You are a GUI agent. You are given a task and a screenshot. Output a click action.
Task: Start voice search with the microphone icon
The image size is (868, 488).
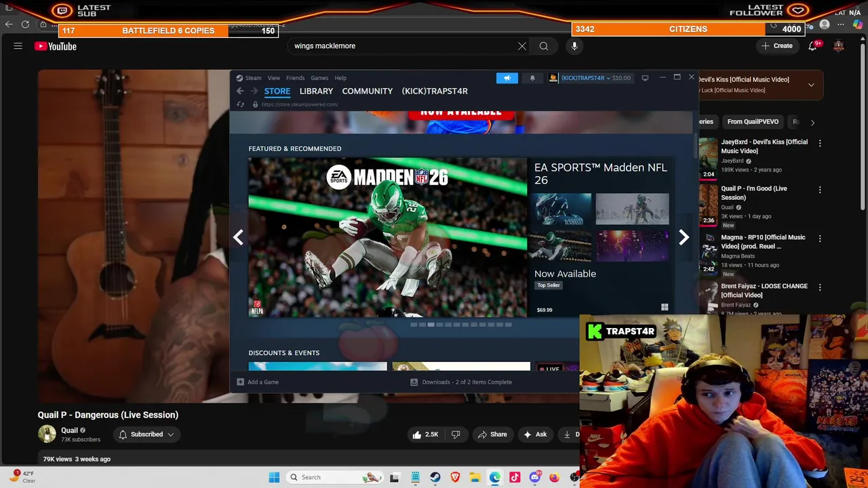click(x=574, y=46)
